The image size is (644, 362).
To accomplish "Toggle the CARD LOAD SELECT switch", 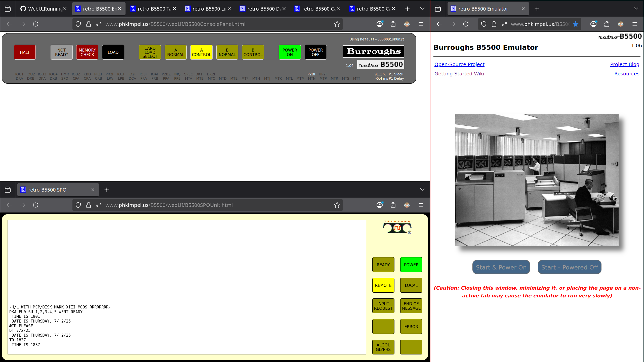I will (150, 52).
